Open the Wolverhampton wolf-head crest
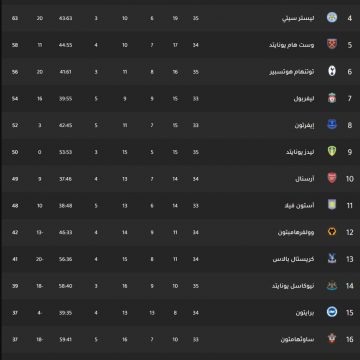The height and width of the screenshot is (360, 360). [332, 232]
